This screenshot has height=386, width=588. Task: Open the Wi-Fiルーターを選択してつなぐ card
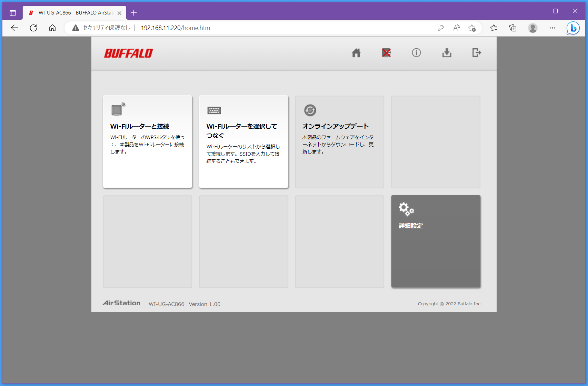pos(244,142)
